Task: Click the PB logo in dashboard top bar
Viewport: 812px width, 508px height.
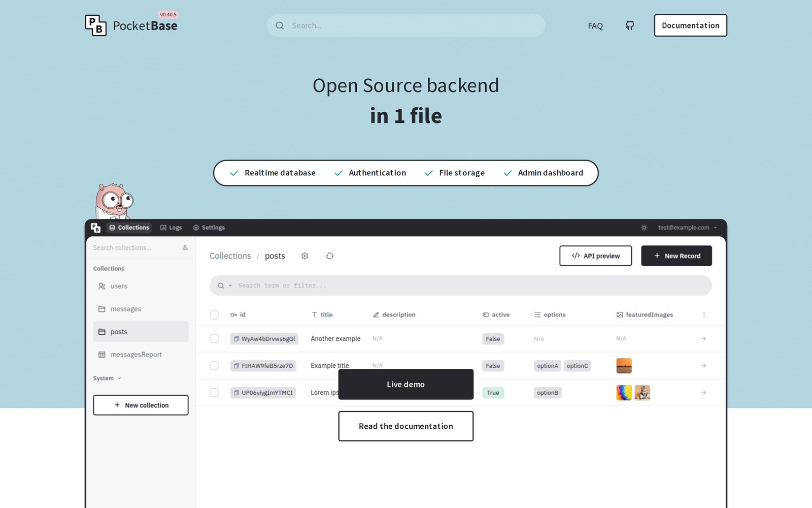Action: click(x=95, y=228)
